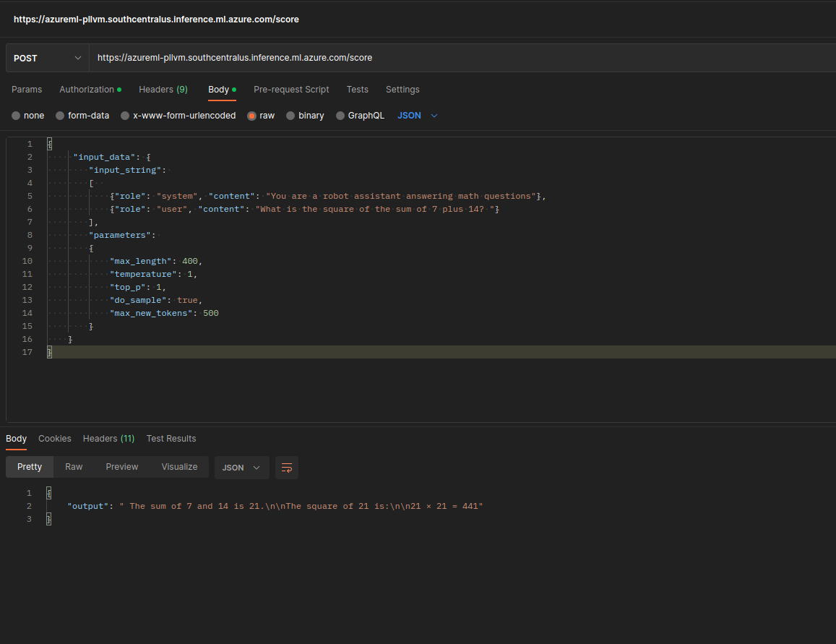Switch to the Tests tab
Screen dimensions: 836x644
click(x=357, y=90)
